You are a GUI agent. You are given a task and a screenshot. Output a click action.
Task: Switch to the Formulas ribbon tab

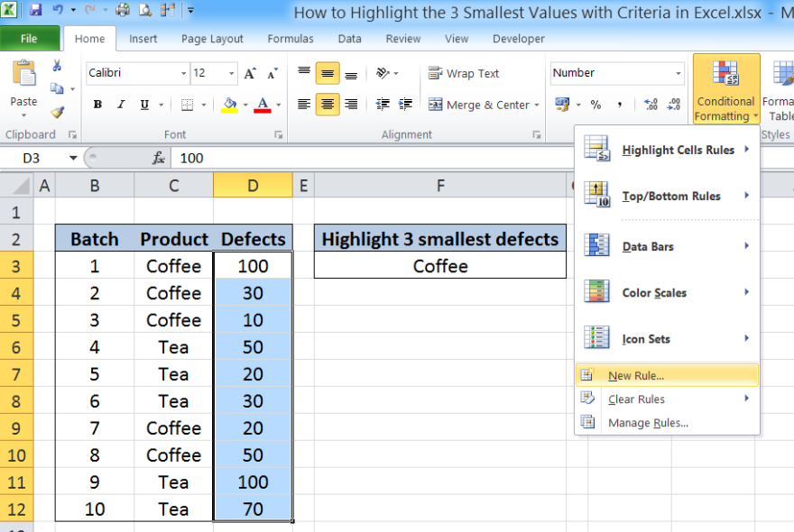(290, 39)
